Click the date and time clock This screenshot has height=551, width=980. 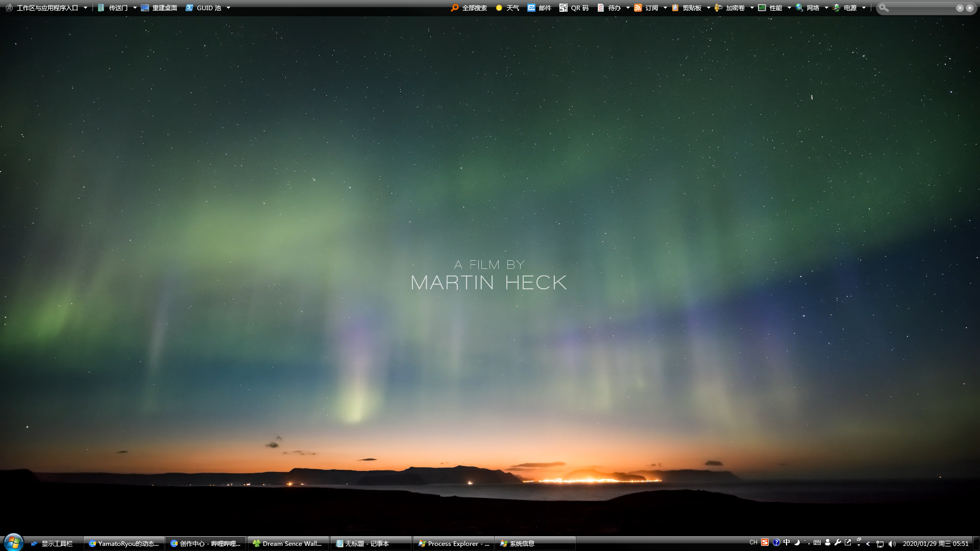click(x=936, y=544)
